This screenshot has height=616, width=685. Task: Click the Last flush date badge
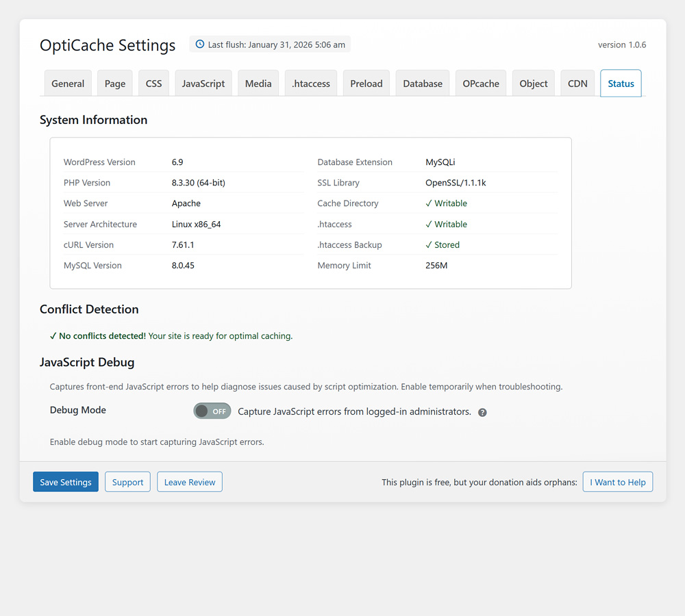click(x=270, y=44)
